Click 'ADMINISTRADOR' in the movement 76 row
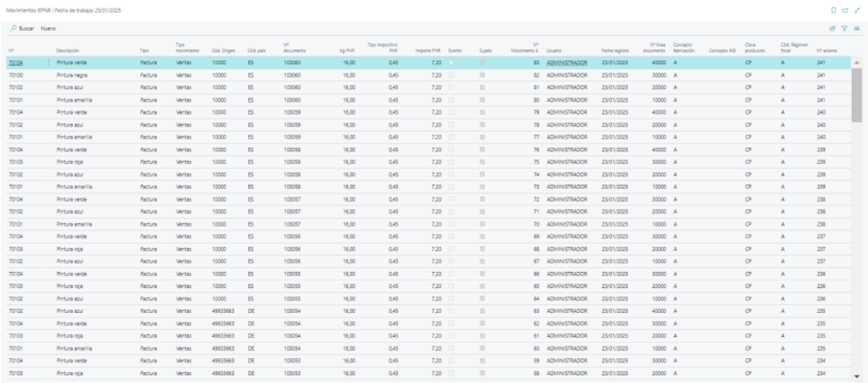 [567, 150]
